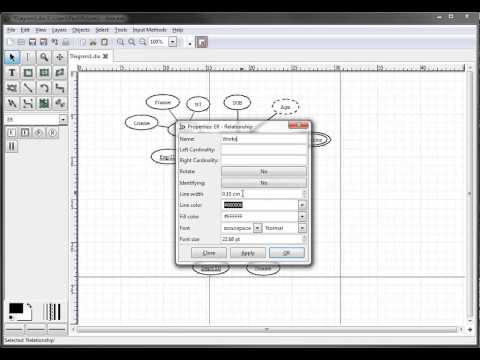Screen dimensions: 480x360
Task: Select the Zigzag line tool
Action: 60,88
